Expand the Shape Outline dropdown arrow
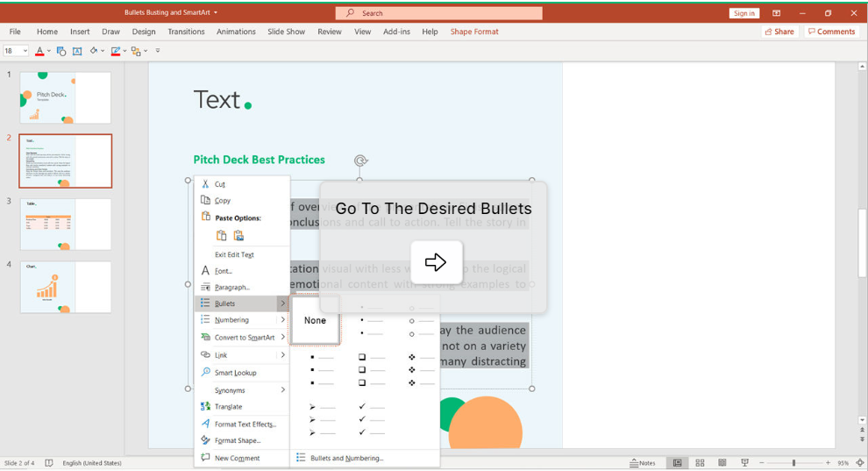 click(x=125, y=52)
